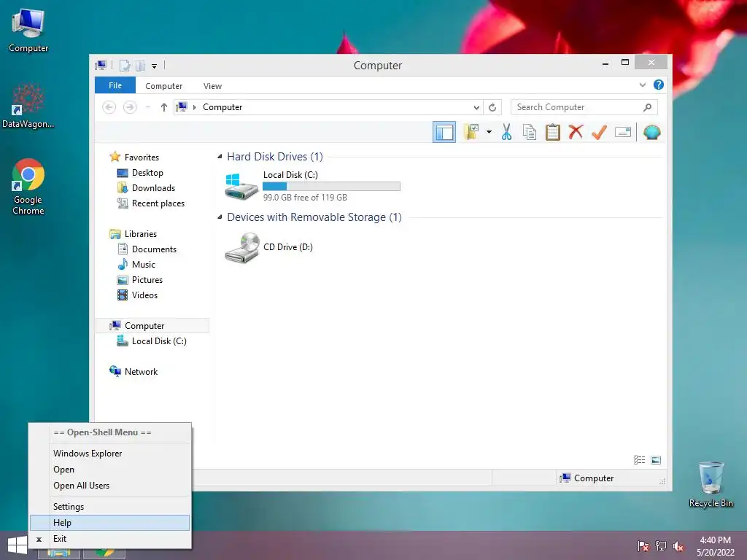Open Classic Explorer settings shell icon
The width and height of the screenshot is (747, 560).
[651, 132]
